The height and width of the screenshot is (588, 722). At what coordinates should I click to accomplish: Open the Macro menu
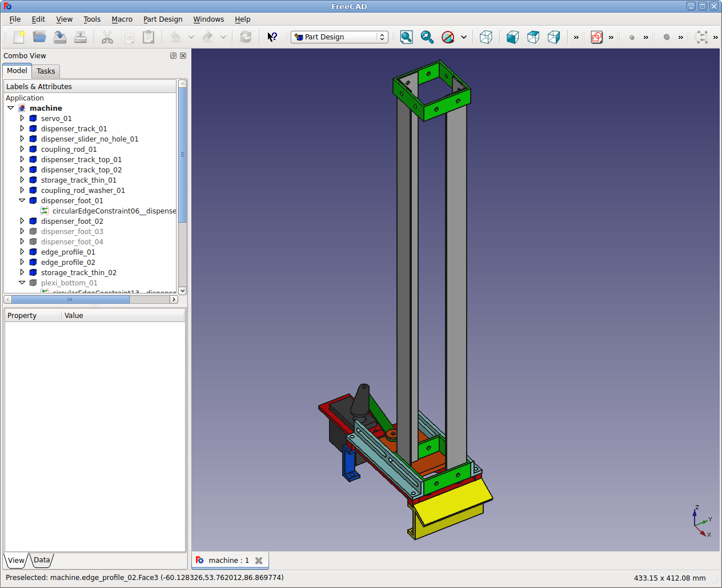(122, 19)
